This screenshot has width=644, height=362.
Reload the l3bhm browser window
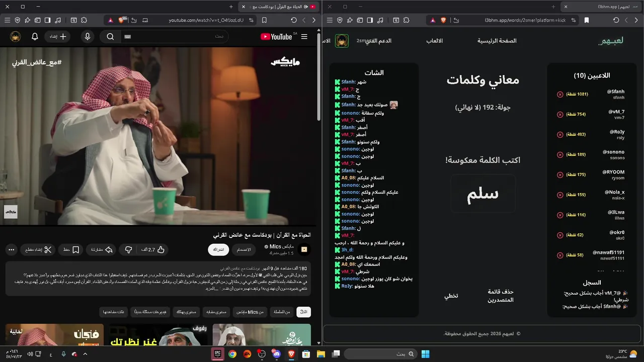point(616,20)
